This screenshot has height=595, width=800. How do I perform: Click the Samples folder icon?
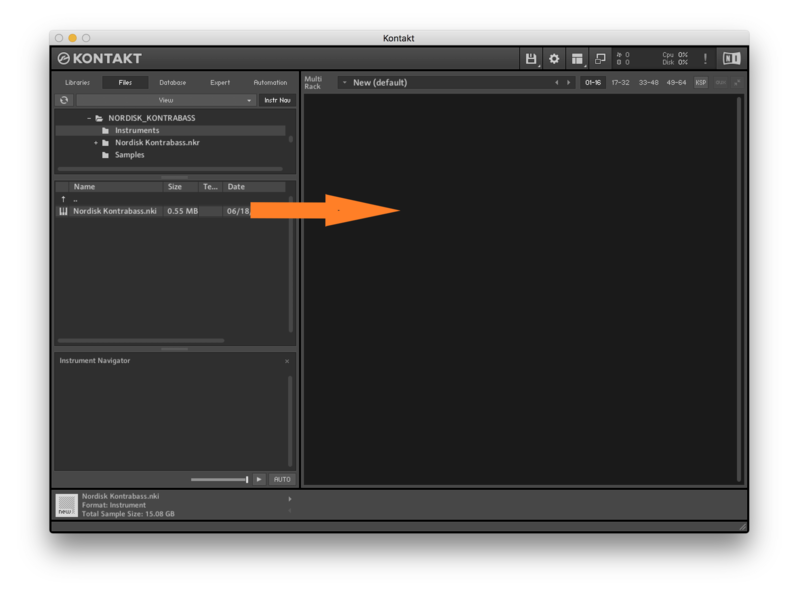point(105,155)
